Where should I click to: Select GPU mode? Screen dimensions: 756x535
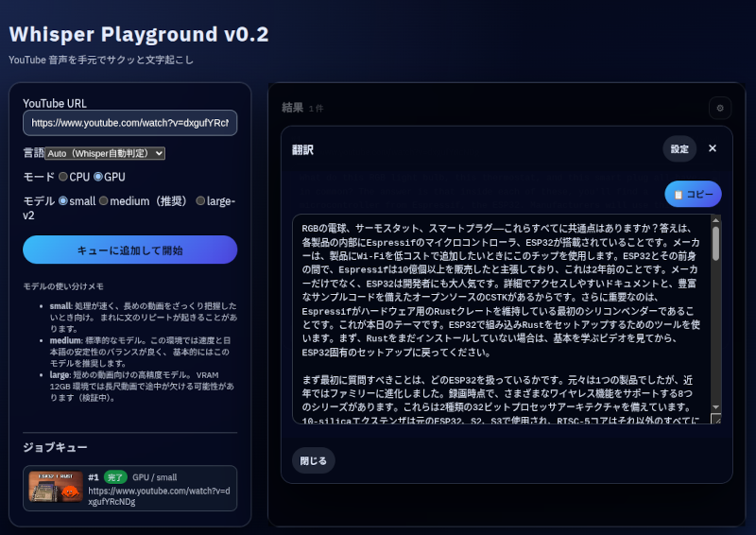98,177
